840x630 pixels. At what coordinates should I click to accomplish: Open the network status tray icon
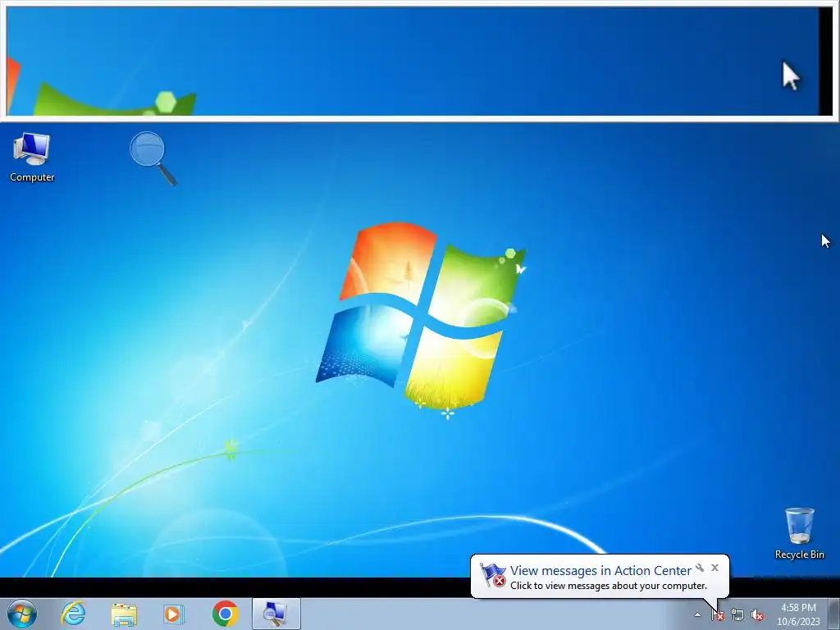[x=737, y=615]
